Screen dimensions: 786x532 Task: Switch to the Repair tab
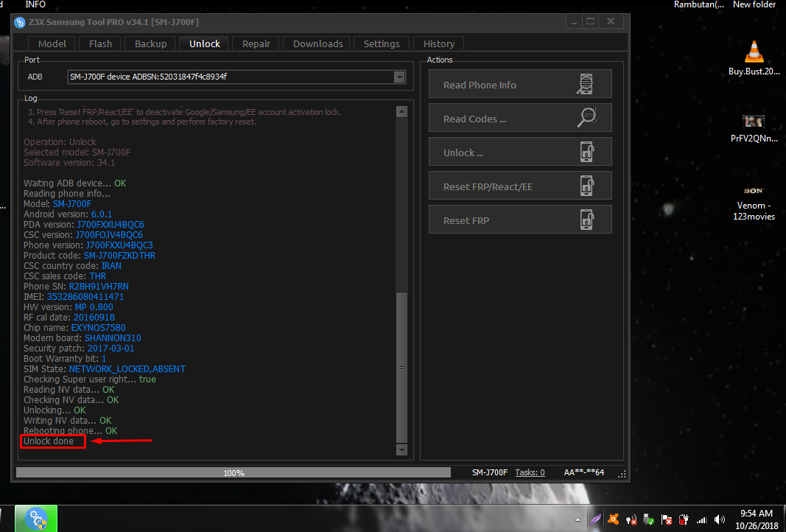tap(256, 43)
